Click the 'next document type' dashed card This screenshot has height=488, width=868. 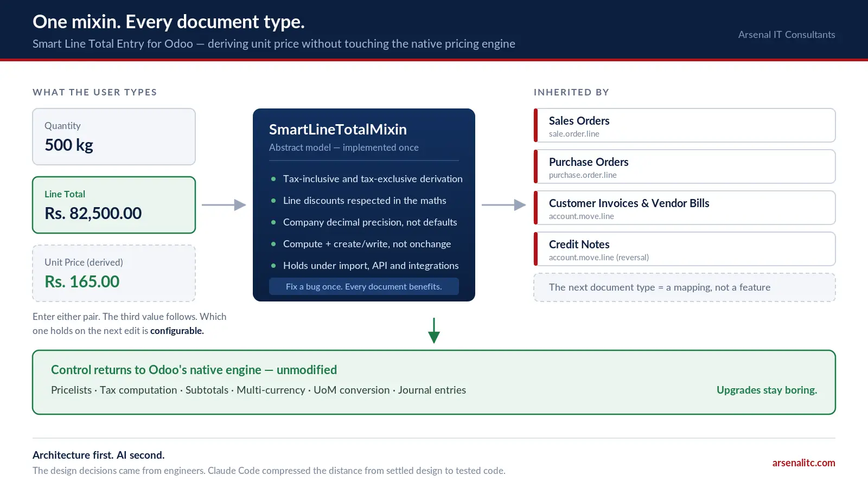coord(685,287)
